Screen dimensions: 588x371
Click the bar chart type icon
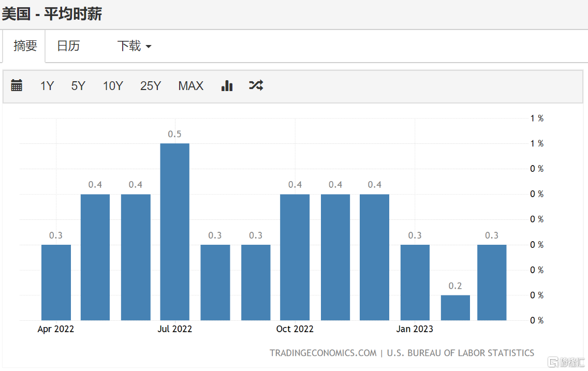[227, 85]
